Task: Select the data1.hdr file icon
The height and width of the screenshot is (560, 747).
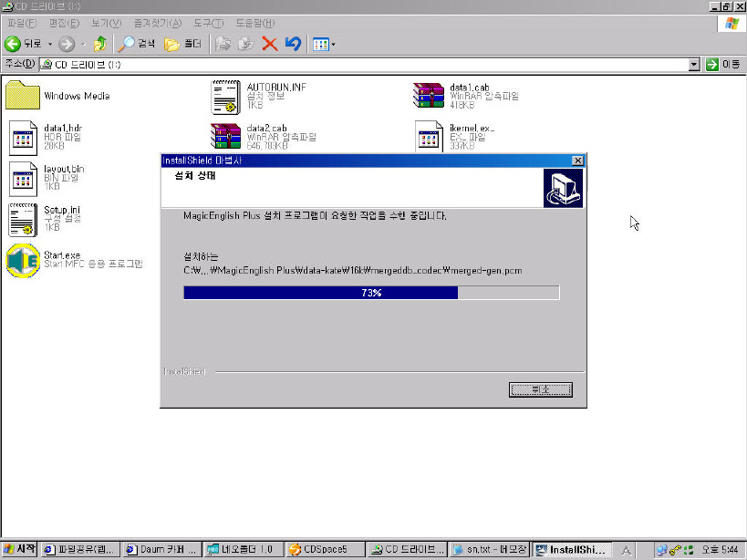Action: 23,138
